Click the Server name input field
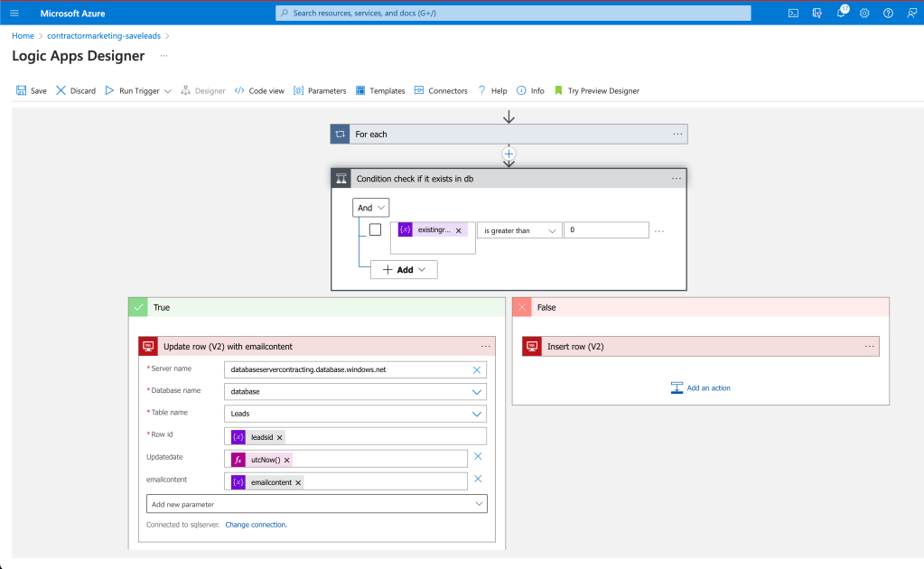This screenshot has height=569, width=924. pyautogui.click(x=355, y=370)
